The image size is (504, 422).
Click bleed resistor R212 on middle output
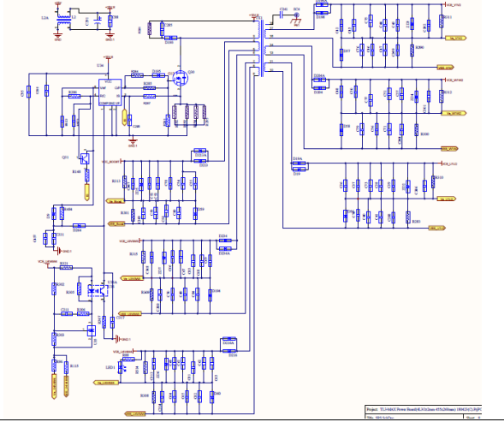[x=442, y=96]
